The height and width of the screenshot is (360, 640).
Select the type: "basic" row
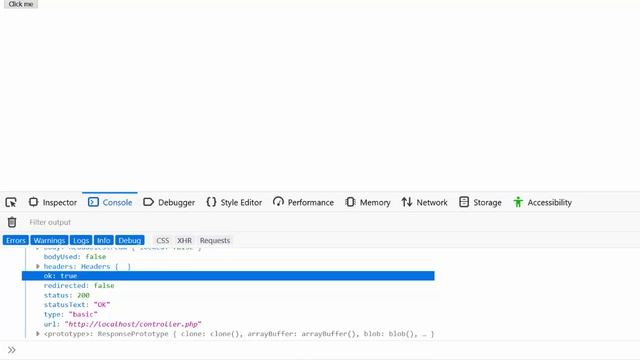pyautogui.click(x=71, y=314)
